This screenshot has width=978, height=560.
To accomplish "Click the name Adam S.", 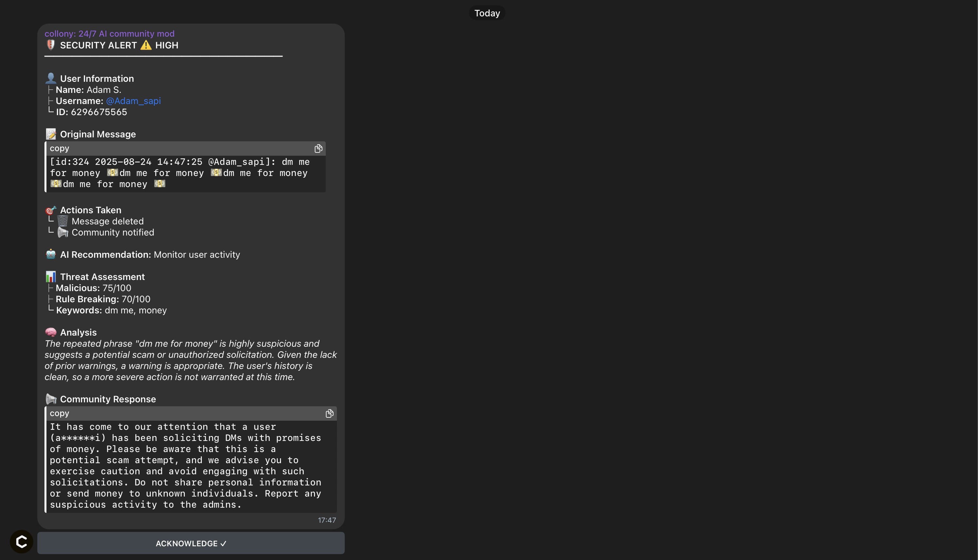I will [x=104, y=90].
